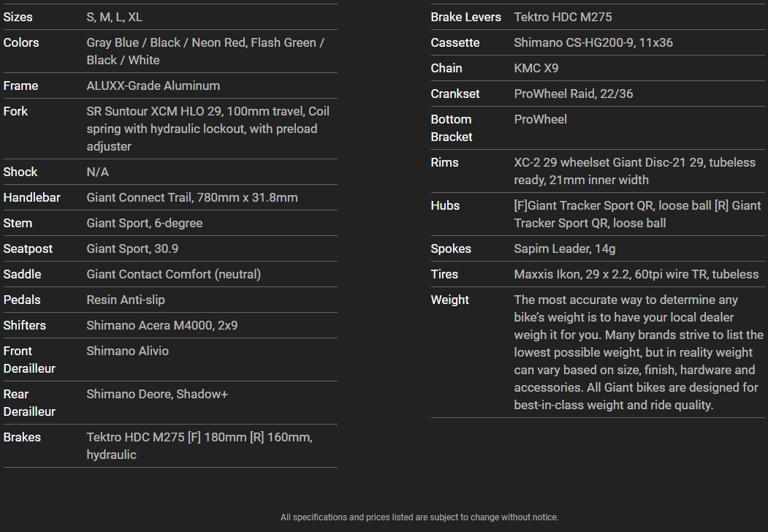Image resolution: width=768 pixels, height=532 pixels.
Task: Select the 'Spokes' label
Action: click(451, 248)
